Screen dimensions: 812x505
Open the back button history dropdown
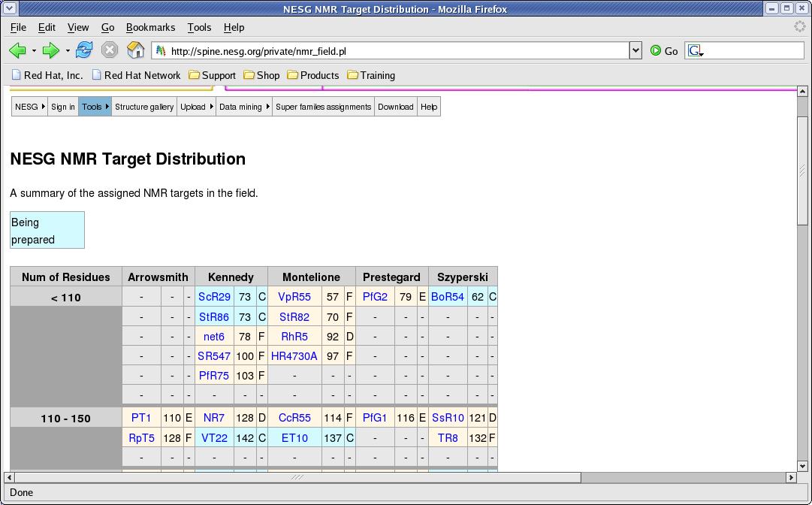(34, 51)
